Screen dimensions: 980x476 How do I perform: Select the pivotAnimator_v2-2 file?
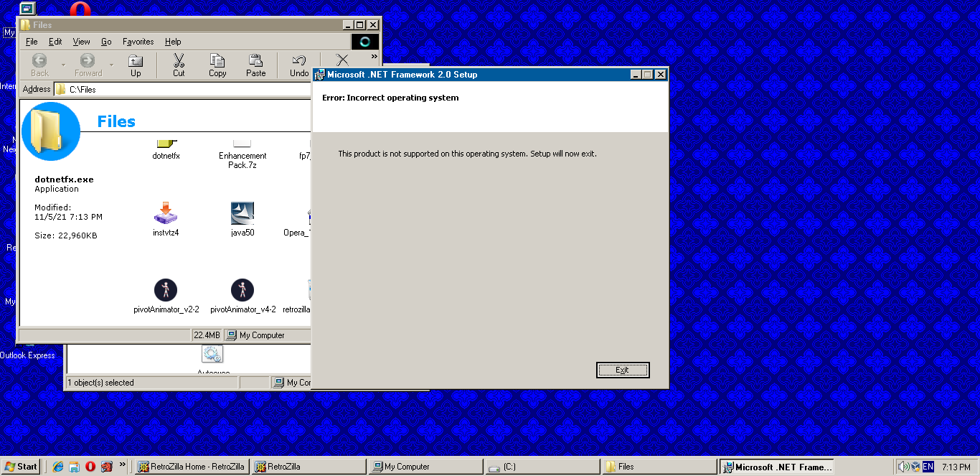pos(166,297)
